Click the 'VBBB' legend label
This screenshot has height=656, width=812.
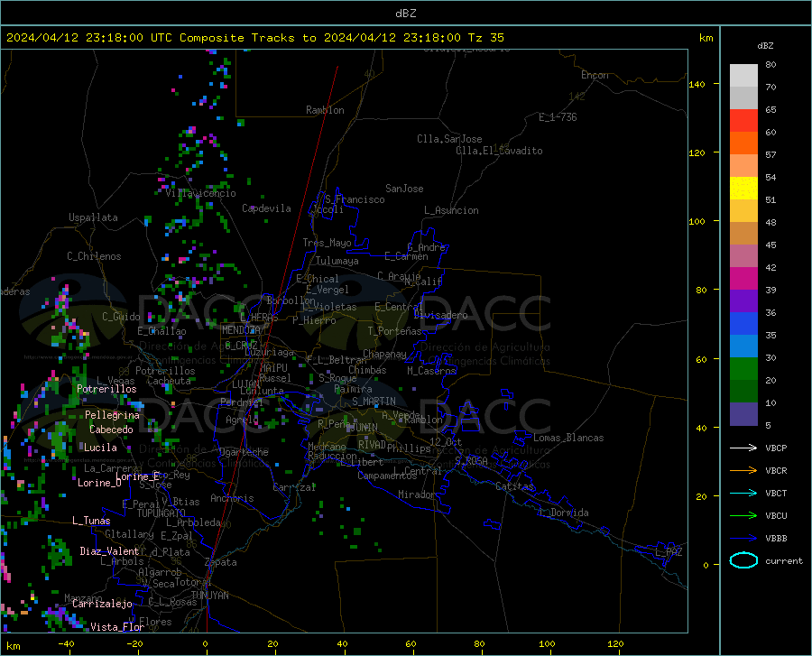(776, 538)
